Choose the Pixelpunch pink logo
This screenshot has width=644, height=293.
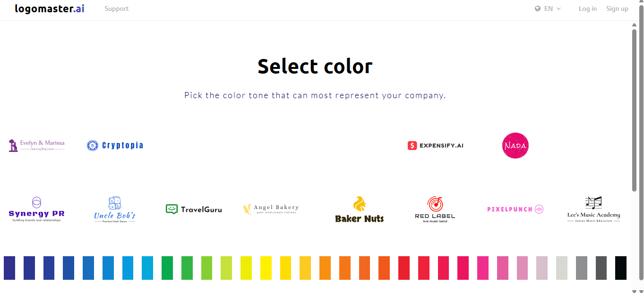point(515,209)
